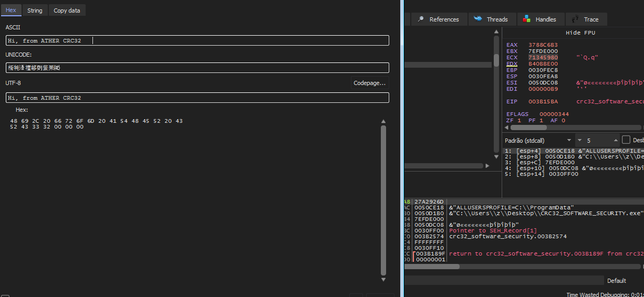Click disassembly vertical scroll up arrow

coord(496,32)
